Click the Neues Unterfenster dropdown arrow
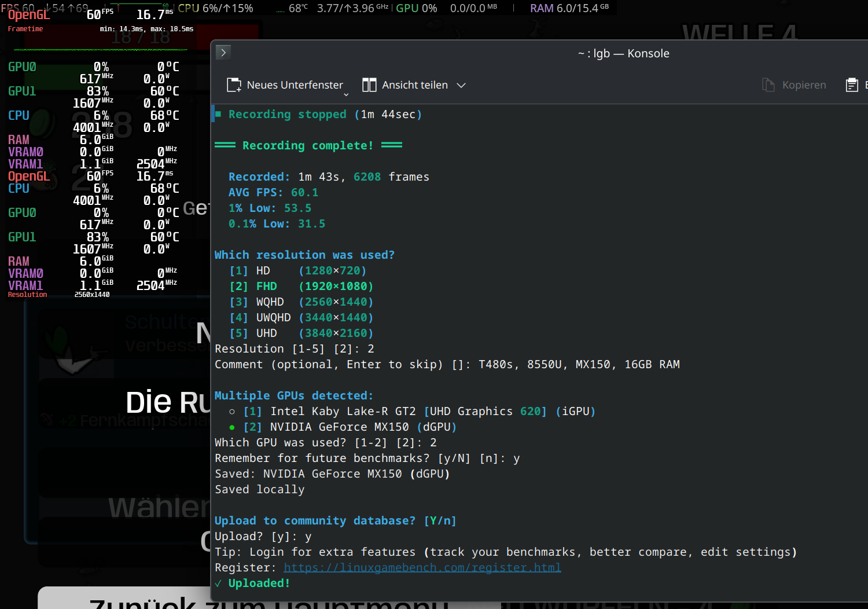 [x=346, y=94]
